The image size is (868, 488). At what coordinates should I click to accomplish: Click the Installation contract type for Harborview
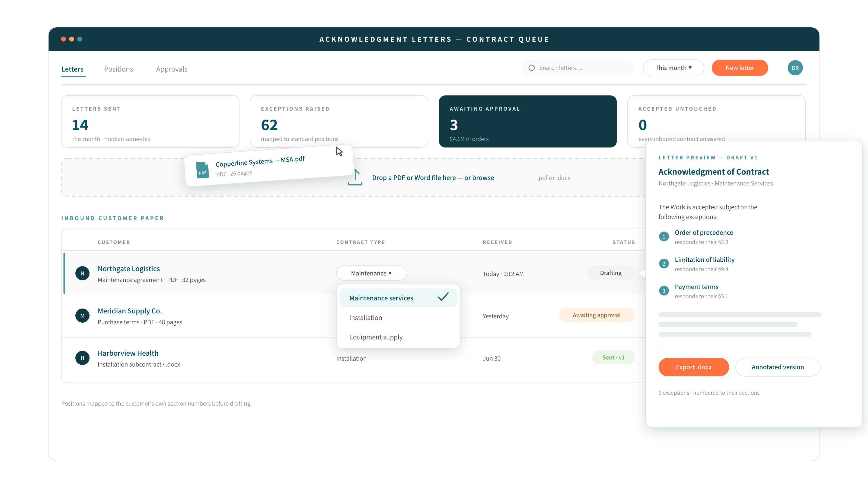352,359
